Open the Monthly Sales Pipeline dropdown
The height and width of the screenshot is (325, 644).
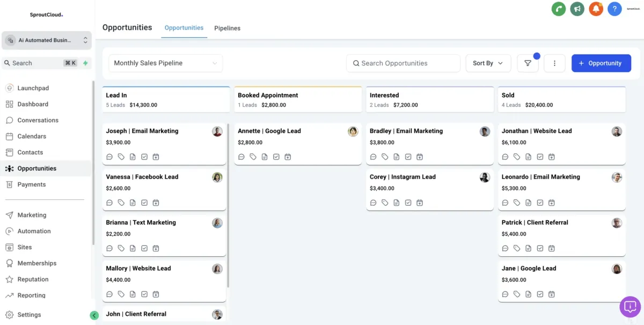(x=166, y=63)
